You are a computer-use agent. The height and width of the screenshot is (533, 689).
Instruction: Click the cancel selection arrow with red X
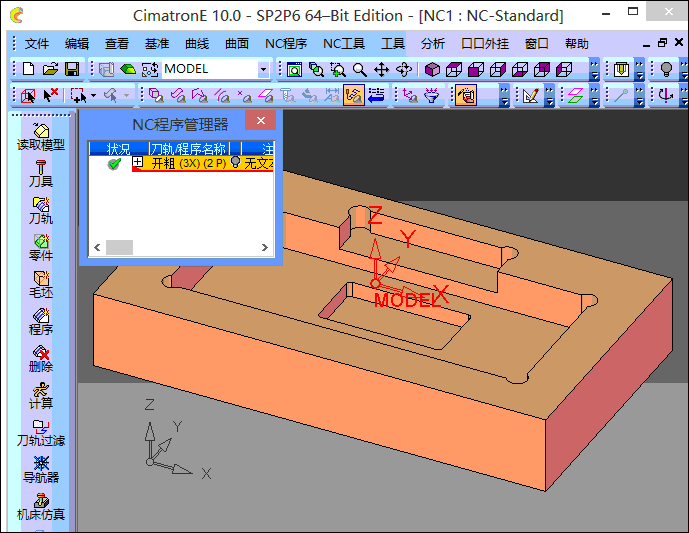coord(51,94)
